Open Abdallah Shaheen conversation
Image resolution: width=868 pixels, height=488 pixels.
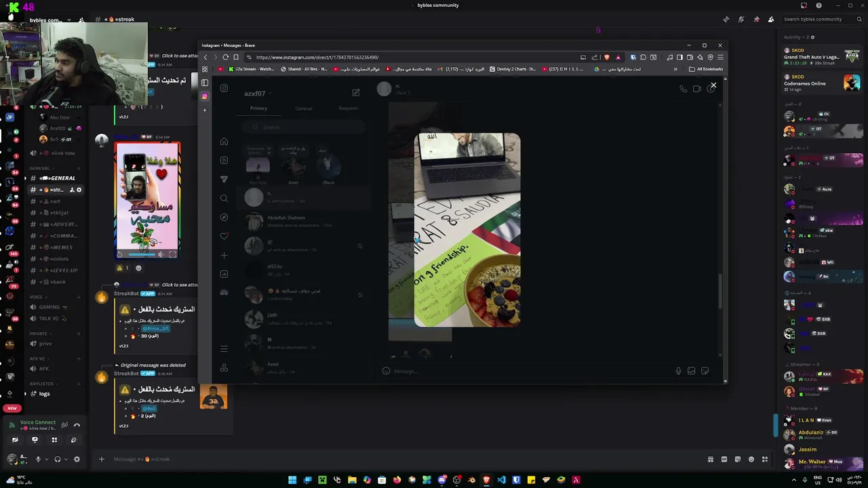pos(303,222)
